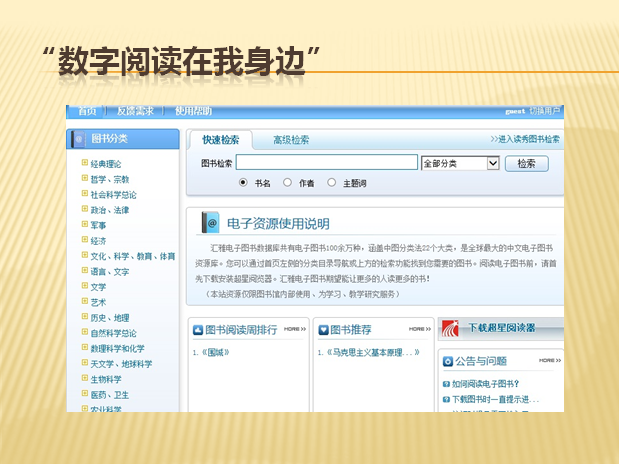Open 反馈需求 in the top navigation

(x=135, y=111)
